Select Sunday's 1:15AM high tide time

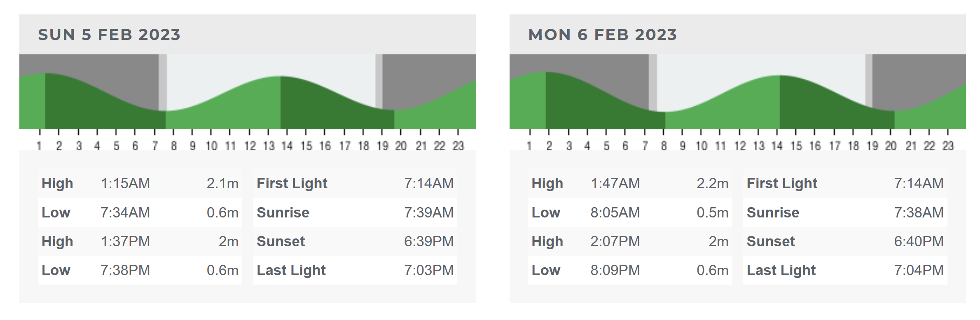click(125, 183)
